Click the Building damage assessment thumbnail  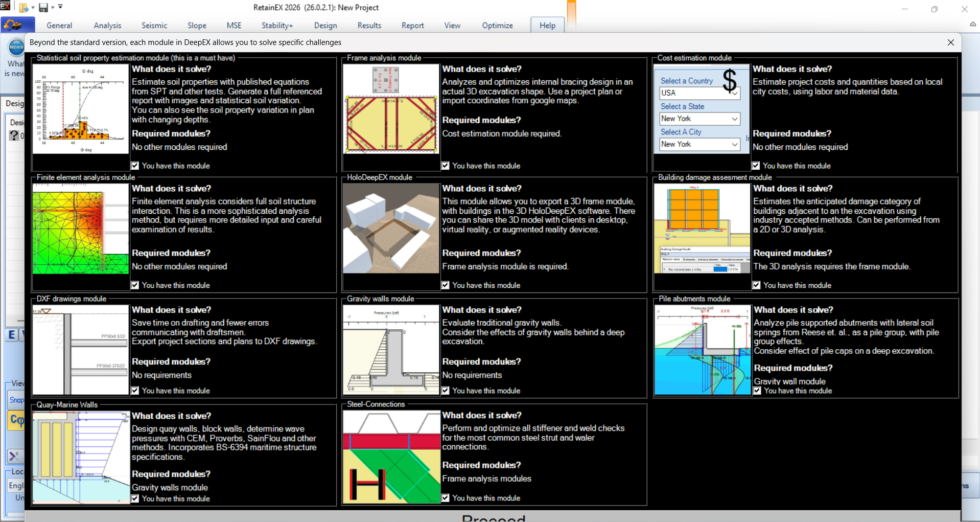tap(702, 229)
